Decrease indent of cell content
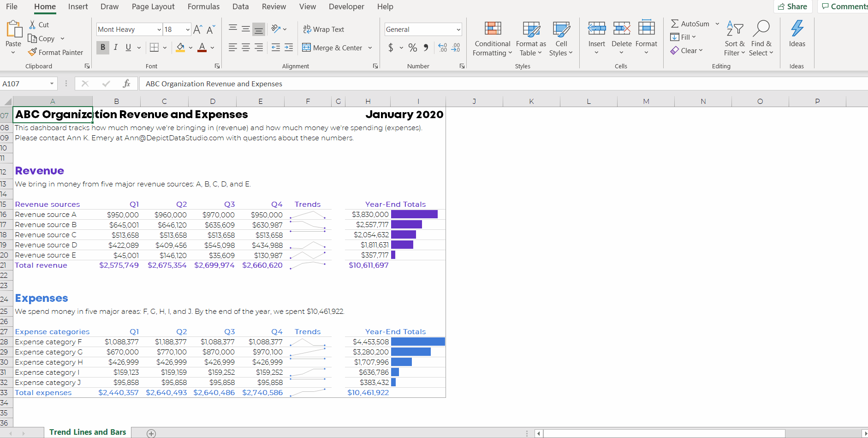Image resolution: width=868 pixels, height=438 pixels. pos(276,48)
